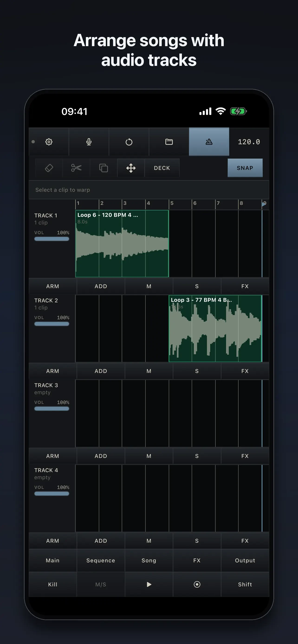Tap the play button
Image resolution: width=298 pixels, height=644 pixels.
[149, 584]
